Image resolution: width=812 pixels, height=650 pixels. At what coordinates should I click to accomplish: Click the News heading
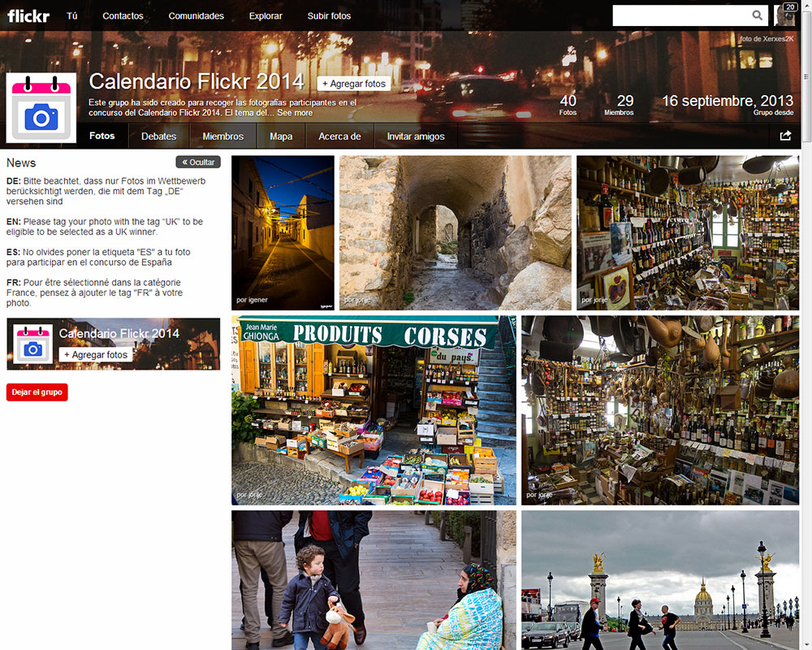[21, 162]
